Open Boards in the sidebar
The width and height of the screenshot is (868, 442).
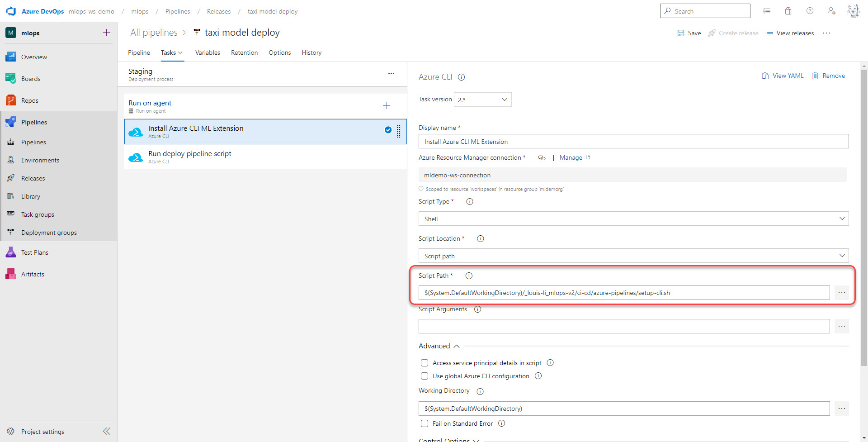click(59, 79)
